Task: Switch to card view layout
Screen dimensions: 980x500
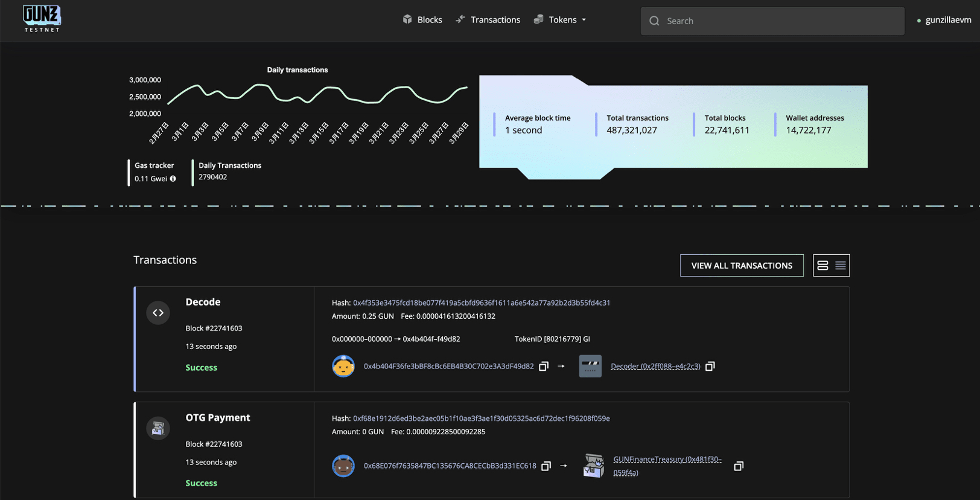Action: coord(822,266)
